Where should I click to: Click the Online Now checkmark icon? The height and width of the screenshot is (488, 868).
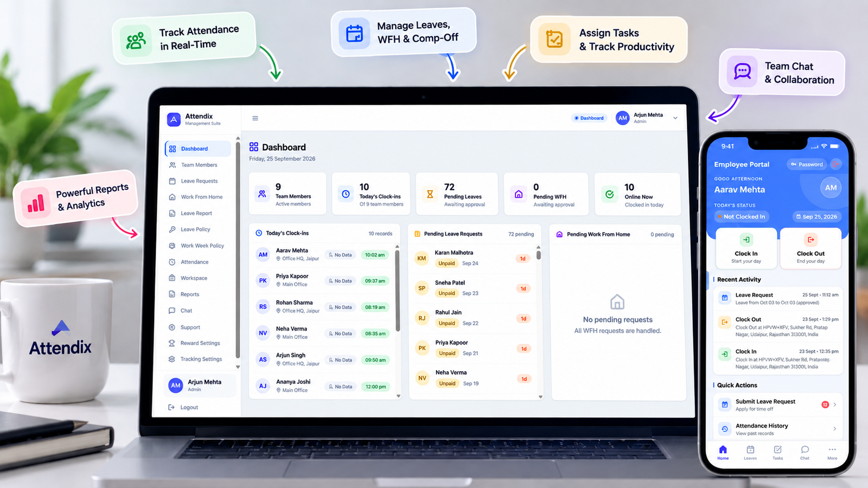point(610,194)
